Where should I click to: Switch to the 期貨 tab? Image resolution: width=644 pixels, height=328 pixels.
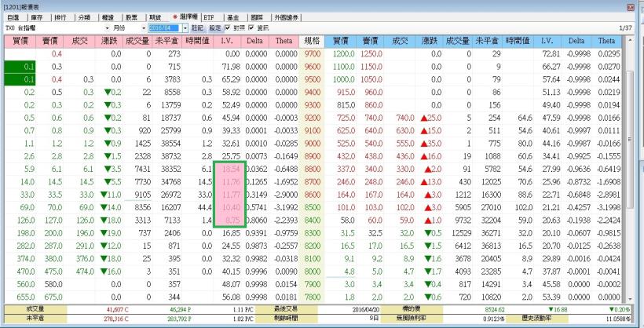155,16
